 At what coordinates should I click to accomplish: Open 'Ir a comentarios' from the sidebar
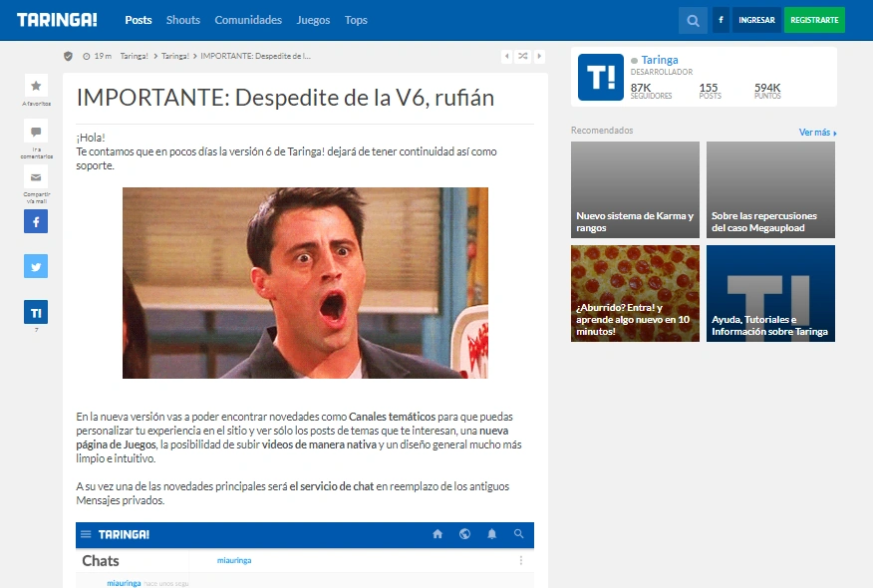(x=36, y=131)
